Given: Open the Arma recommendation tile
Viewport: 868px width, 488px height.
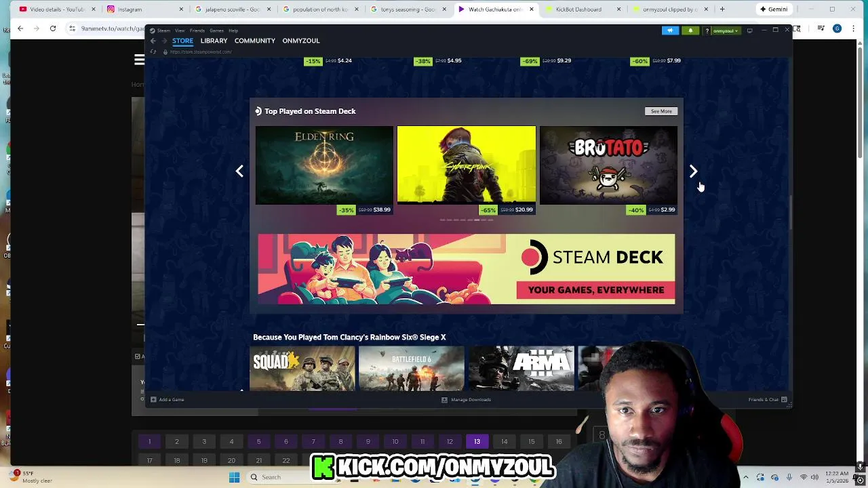Looking at the screenshot, I should pos(521,369).
